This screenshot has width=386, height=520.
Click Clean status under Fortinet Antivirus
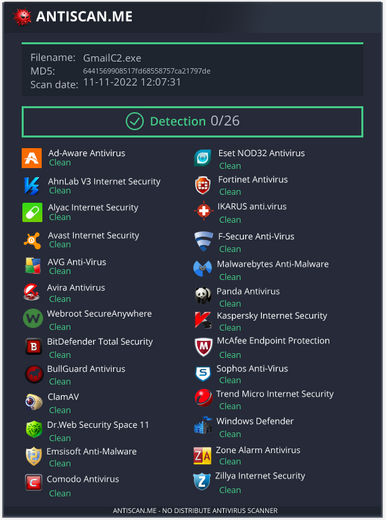click(230, 192)
